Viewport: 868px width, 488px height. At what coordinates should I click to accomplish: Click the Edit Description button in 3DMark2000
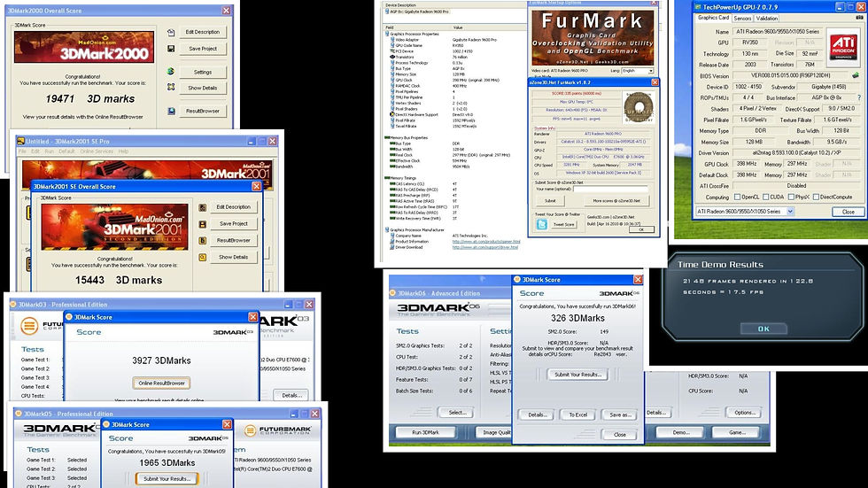[x=203, y=32]
